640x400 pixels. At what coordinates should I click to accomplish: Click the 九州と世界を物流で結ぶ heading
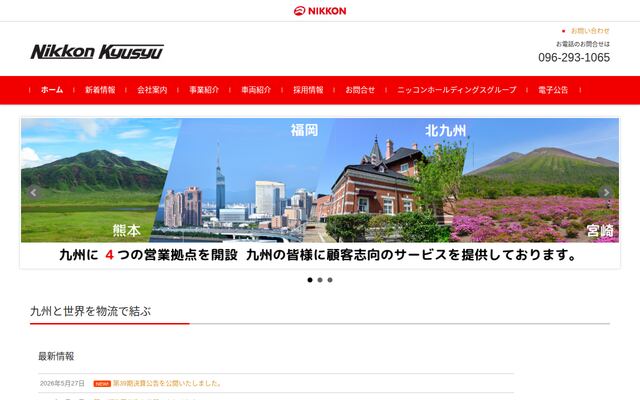point(91,311)
